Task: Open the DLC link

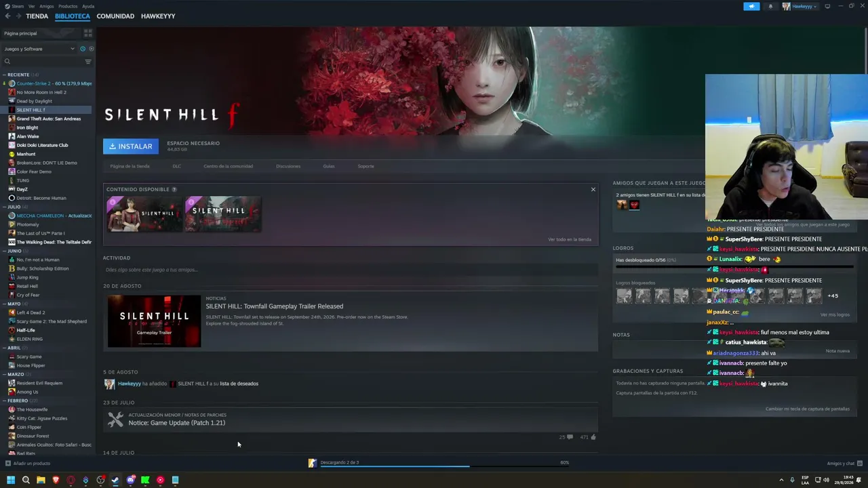Action: tap(176, 166)
